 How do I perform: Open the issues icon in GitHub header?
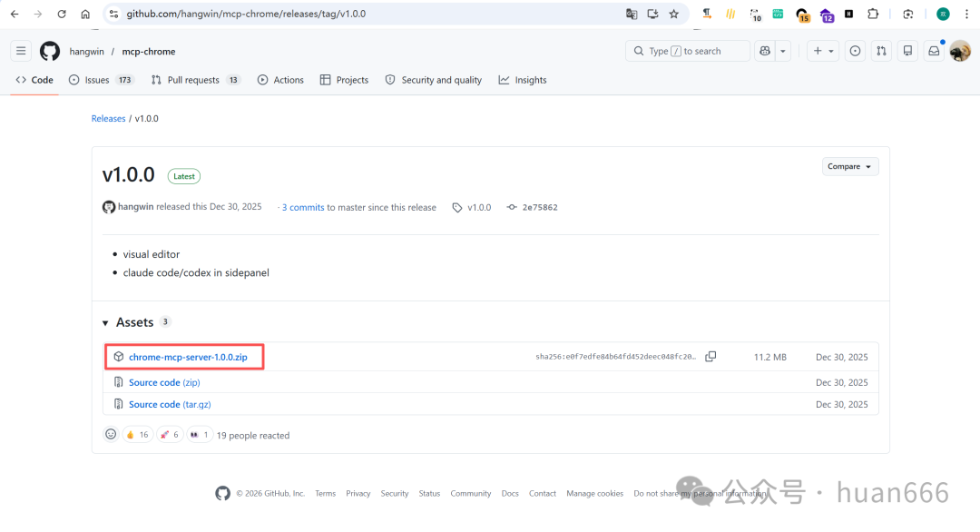[x=855, y=51]
